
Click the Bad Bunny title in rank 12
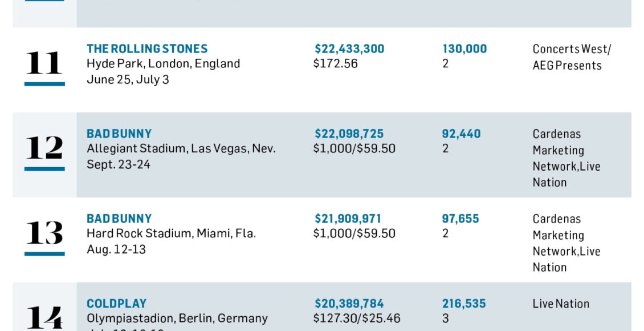click(x=119, y=134)
